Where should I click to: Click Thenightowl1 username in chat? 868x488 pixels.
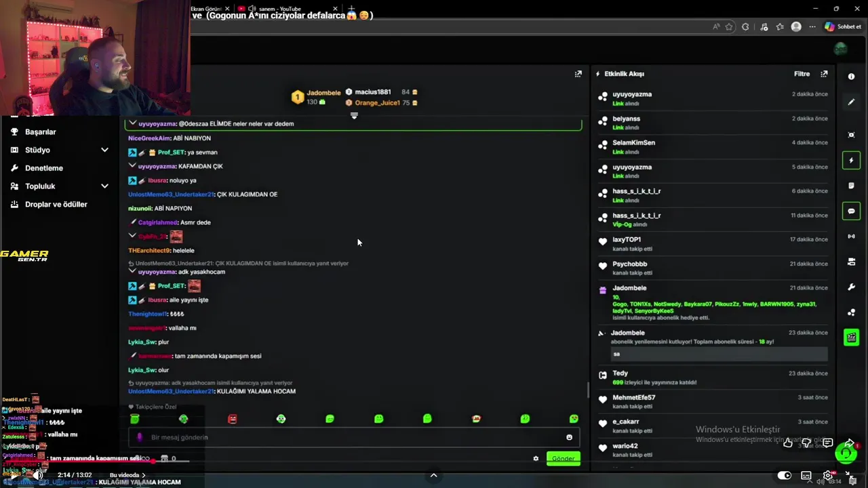(147, 314)
